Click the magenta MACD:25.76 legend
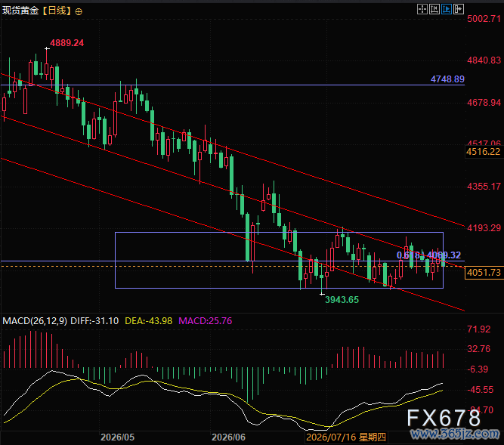This screenshot has height=445, width=504. [205, 320]
